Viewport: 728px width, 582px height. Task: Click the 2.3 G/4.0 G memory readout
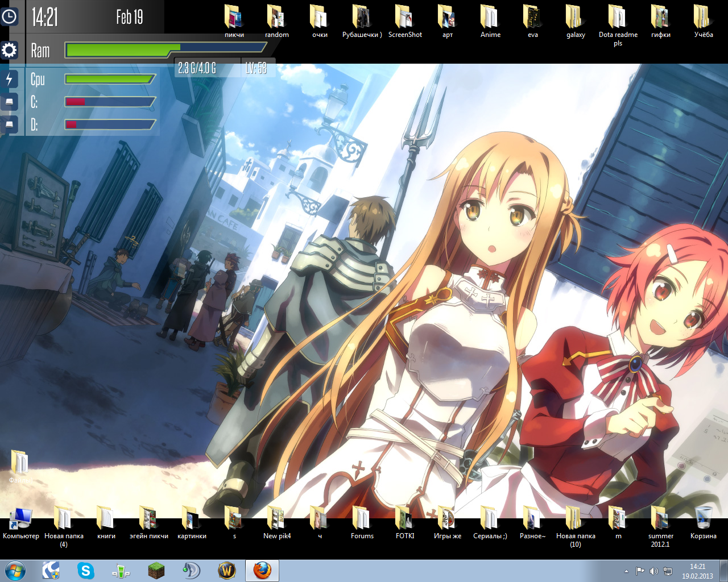click(x=197, y=68)
